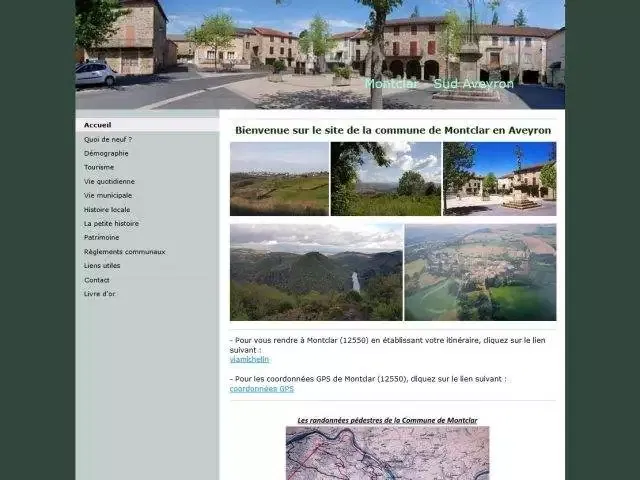Click the Bienvenue sur le site heading
640x480 pixels.
click(x=393, y=130)
